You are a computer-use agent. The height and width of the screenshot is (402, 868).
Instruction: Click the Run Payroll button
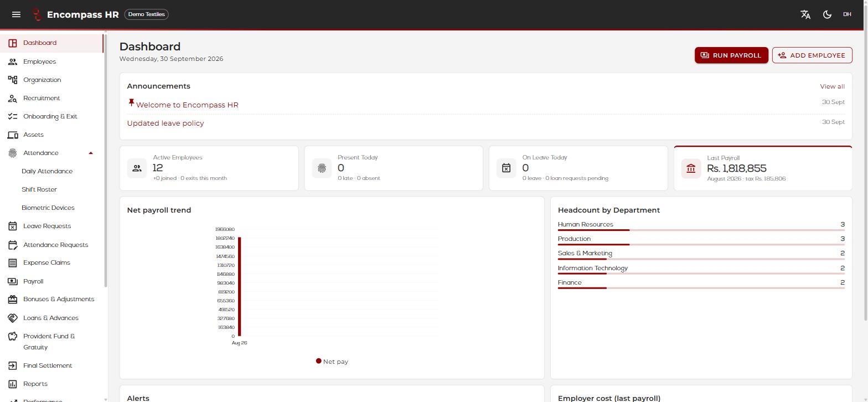(731, 55)
